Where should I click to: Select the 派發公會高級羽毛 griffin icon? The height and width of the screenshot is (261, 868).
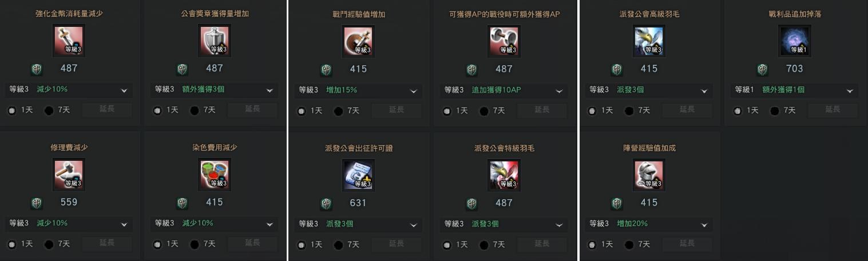click(x=649, y=41)
